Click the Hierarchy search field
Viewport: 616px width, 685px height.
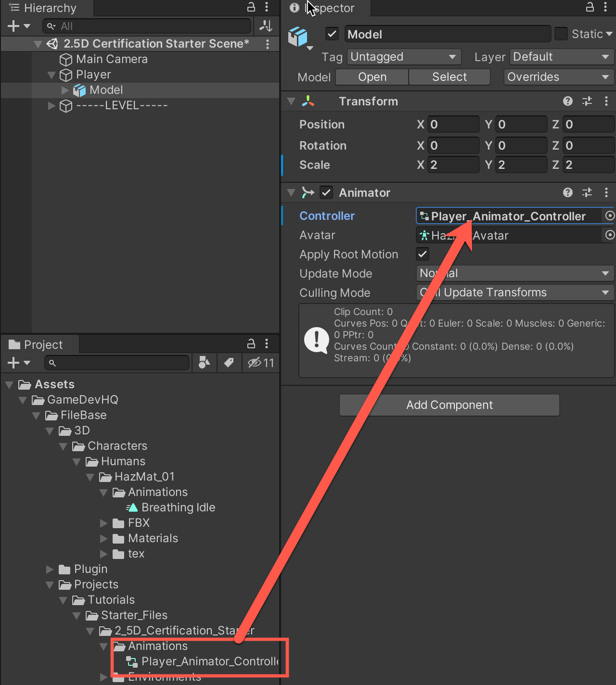coord(147,26)
